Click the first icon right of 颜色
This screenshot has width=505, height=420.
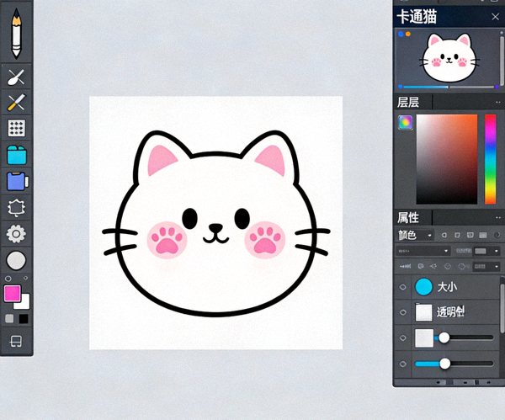[444, 235]
